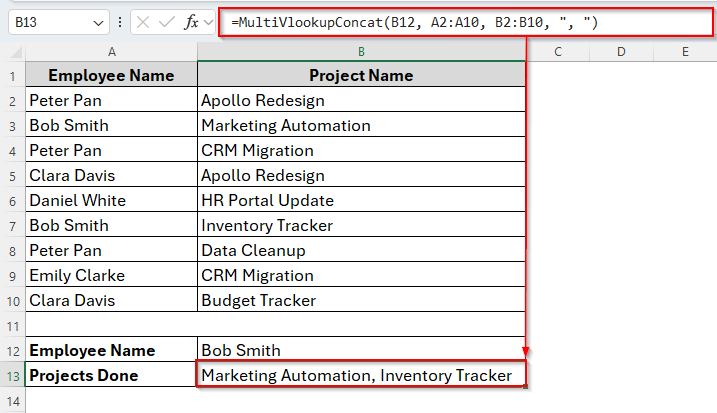This screenshot has width=717, height=413.
Task: Select column A header
Action: [x=111, y=51]
